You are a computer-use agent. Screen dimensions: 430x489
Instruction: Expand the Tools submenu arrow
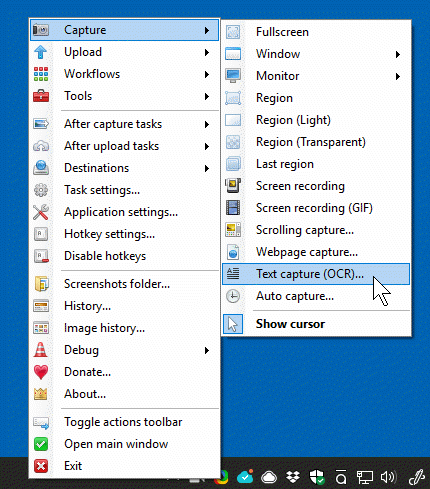(x=207, y=96)
